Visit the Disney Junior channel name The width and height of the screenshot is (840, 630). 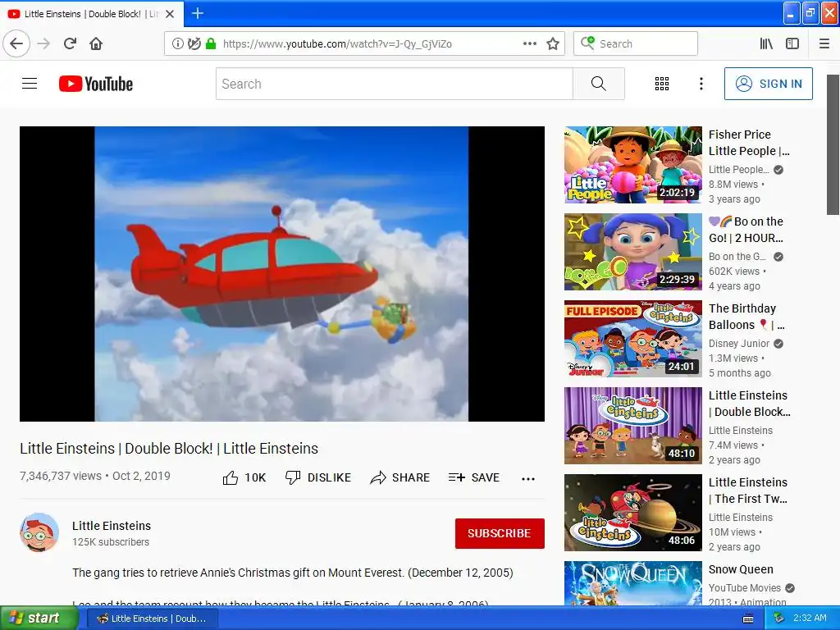coord(739,344)
